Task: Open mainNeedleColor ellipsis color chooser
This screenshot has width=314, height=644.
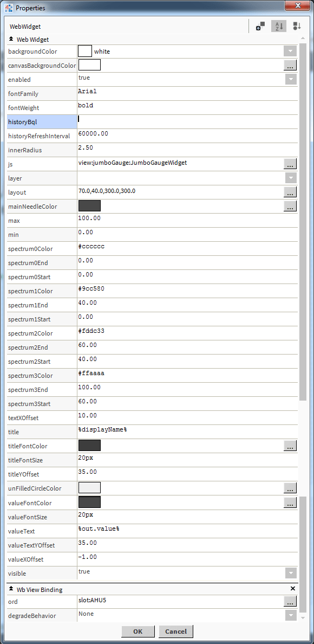Action: [290, 206]
